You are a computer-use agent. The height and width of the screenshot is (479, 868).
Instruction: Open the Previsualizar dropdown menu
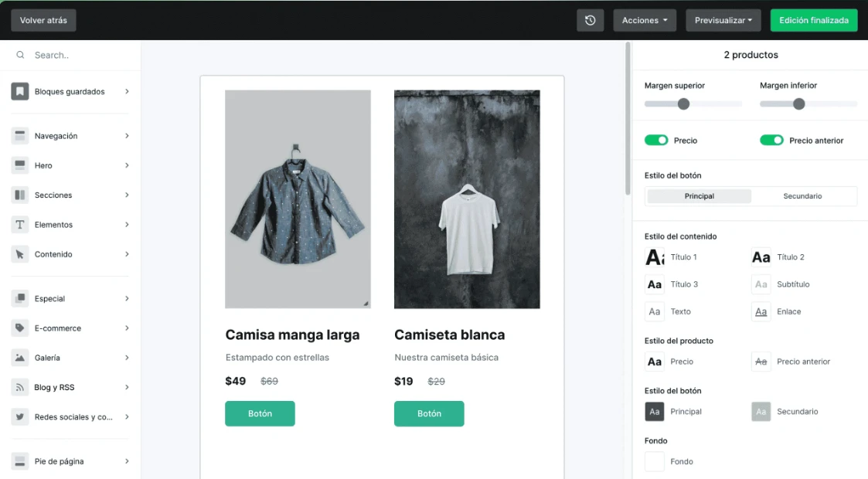[723, 21]
